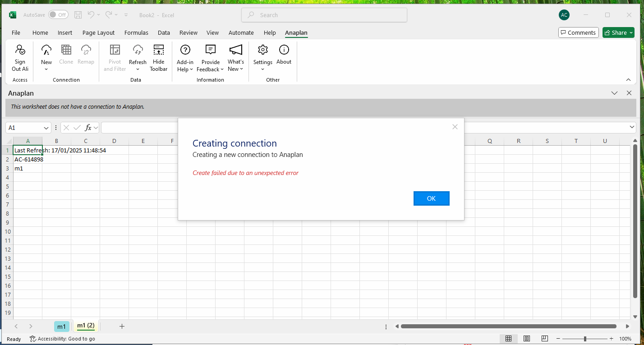The width and height of the screenshot is (644, 345).
Task: Open the Formulas ribbon tab
Action: click(136, 32)
